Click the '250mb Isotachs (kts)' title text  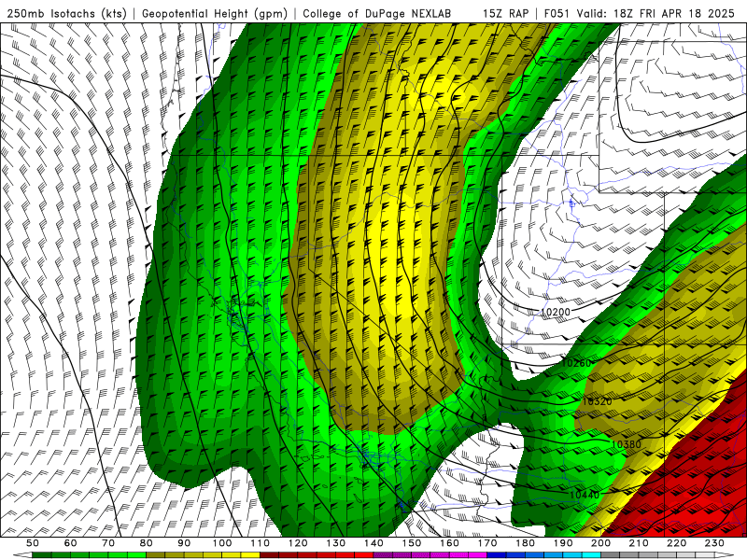coord(66,14)
